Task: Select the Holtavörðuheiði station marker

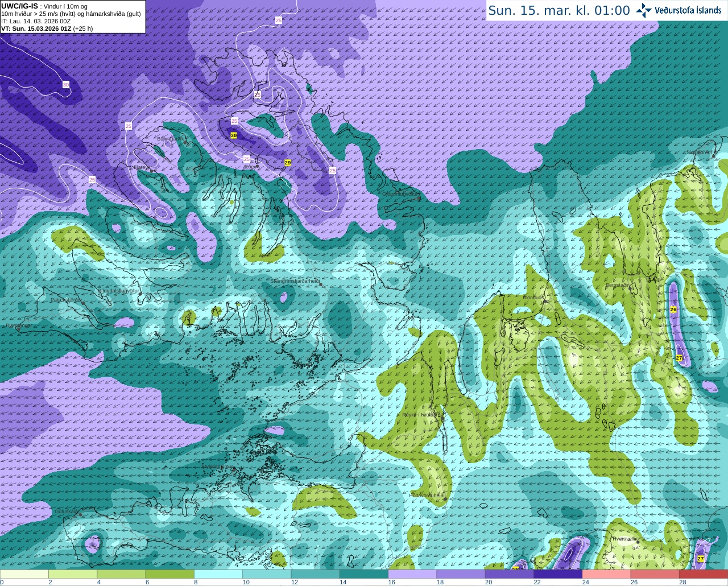Action: coord(445,499)
